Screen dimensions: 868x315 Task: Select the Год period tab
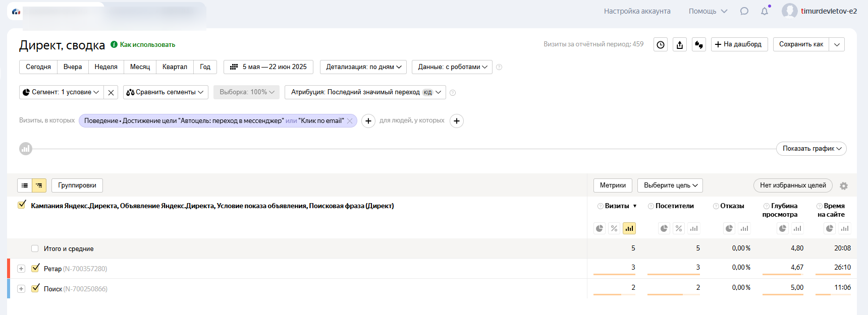click(205, 67)
